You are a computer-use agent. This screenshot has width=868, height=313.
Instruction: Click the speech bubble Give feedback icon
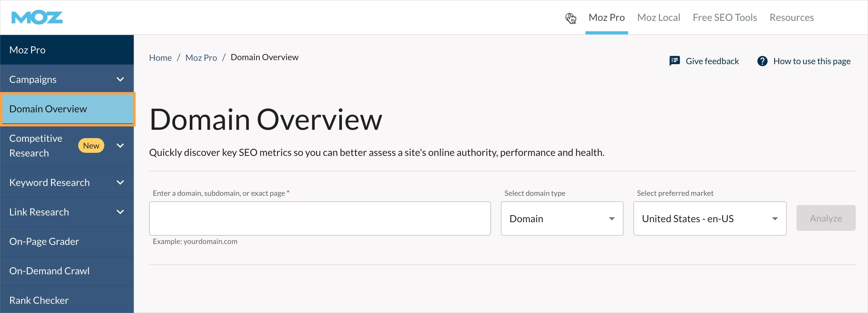(x=674, y=61)
